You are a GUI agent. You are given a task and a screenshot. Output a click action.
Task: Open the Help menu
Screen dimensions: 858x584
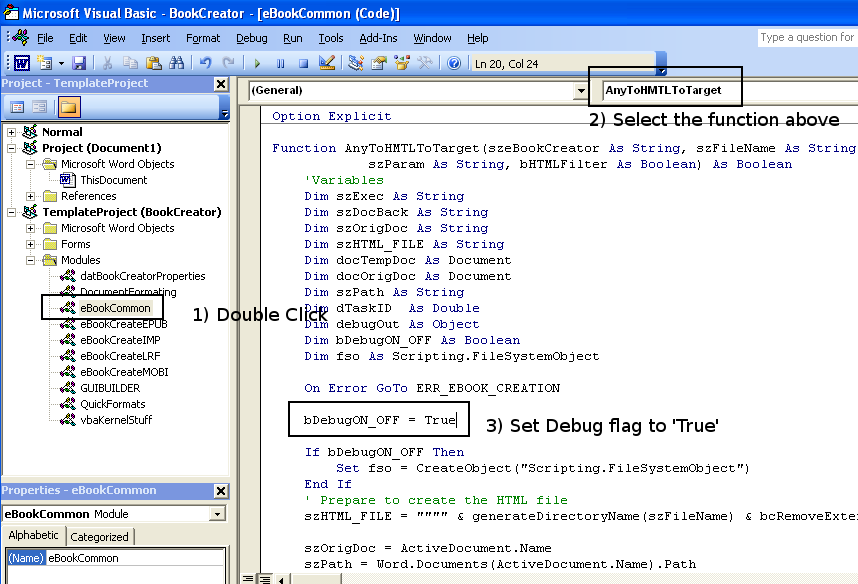pos(478,38)
